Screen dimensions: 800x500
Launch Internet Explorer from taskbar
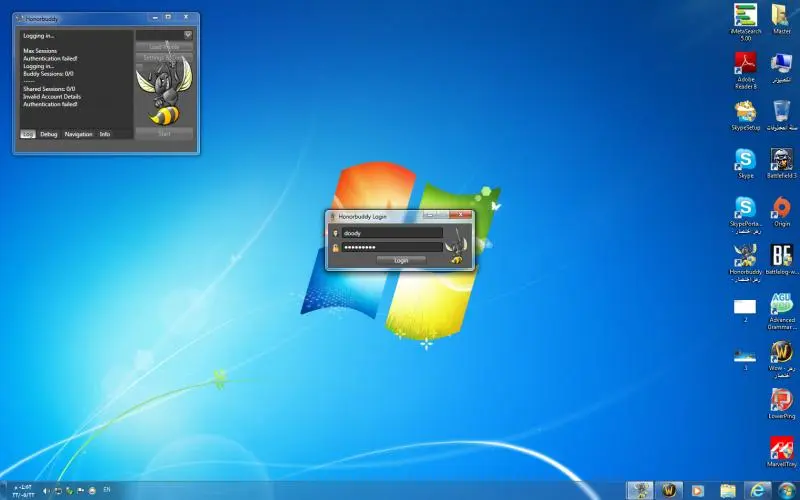758,490
